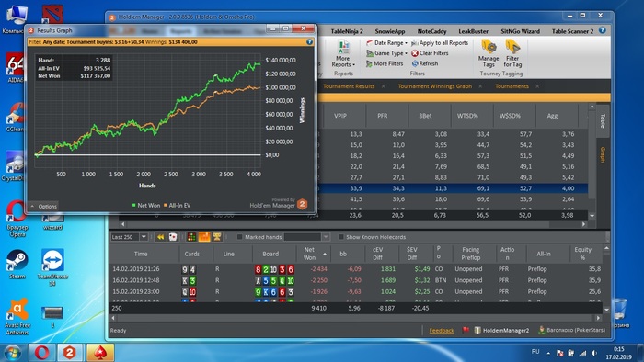Click More Filters in the ribbon

[x=385, y=63]
